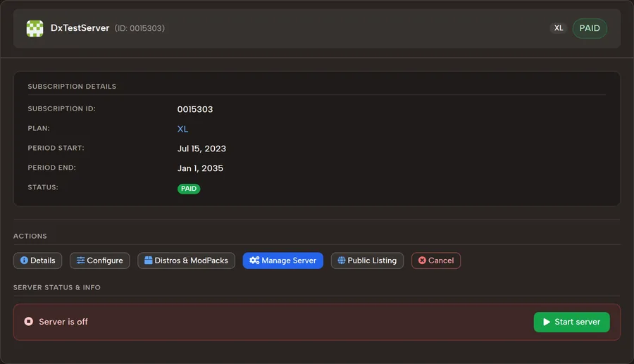Open the Public Listing button

tap(367, 261)
